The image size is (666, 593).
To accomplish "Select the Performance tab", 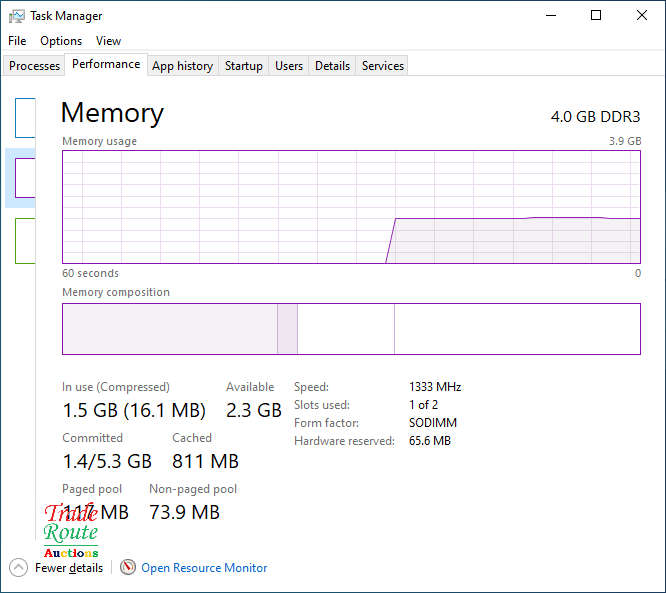I will (106, 64).
